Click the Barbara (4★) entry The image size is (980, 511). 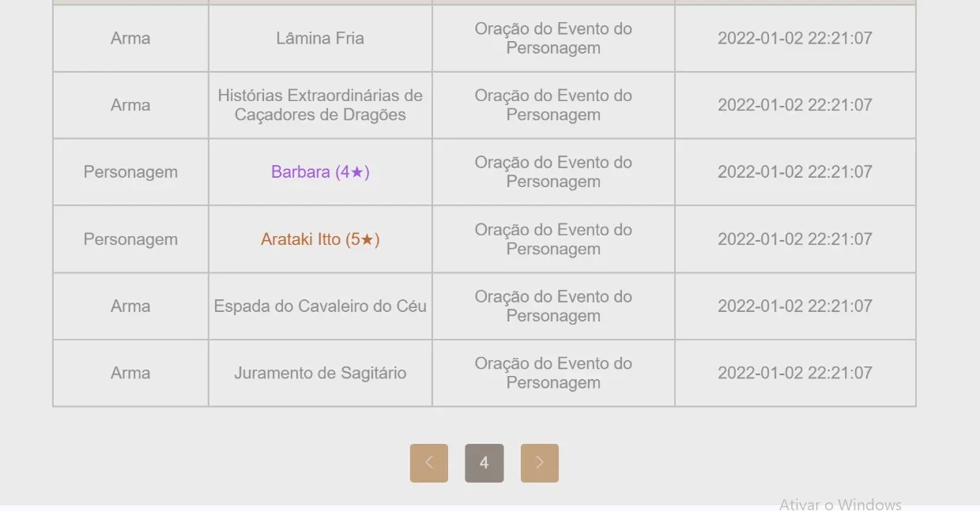[x=320, y=172]
